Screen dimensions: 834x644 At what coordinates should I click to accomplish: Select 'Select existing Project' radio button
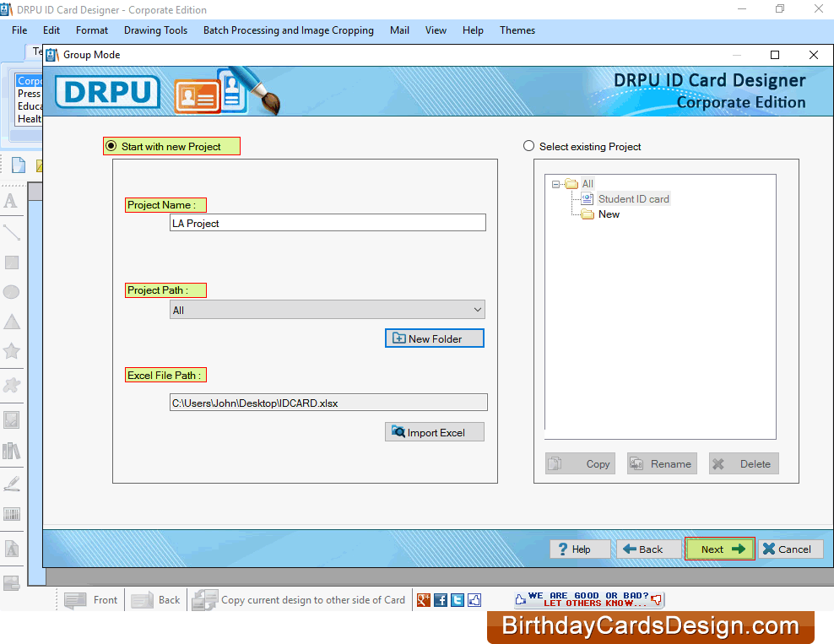pyautogui.click(x=528, y=146)
